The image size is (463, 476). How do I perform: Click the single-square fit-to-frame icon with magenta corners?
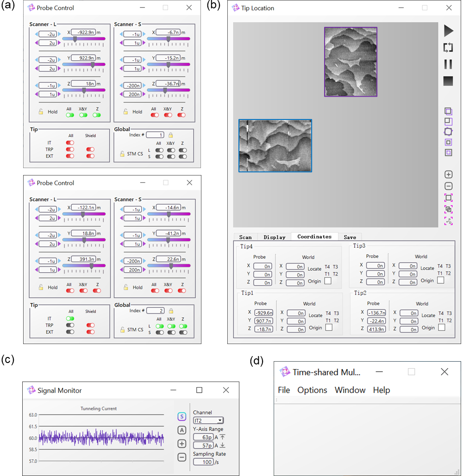pos(449,198)
